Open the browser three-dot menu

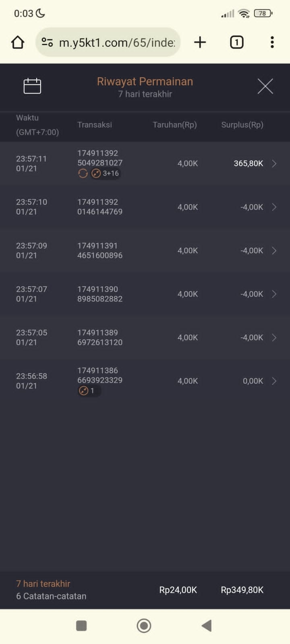click(x=272, y=42)
